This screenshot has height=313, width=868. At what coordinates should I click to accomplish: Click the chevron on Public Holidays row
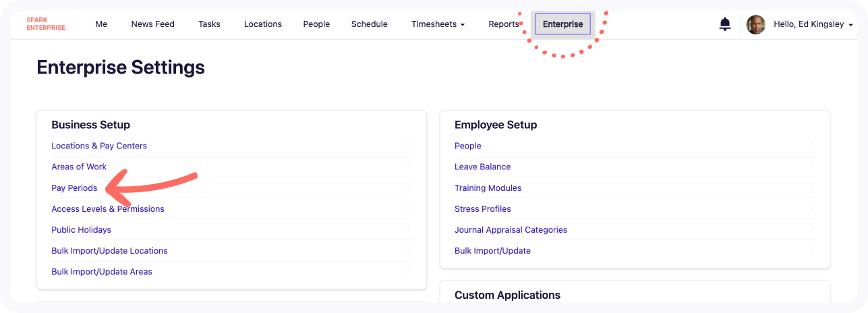[x=409, y=229]
